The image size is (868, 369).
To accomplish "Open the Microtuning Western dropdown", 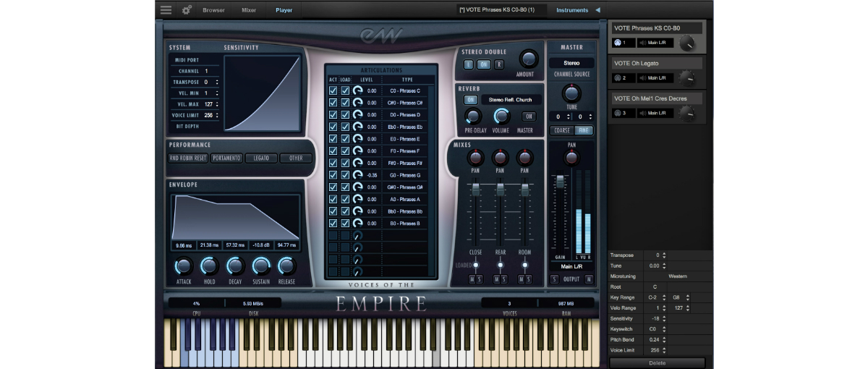I will coord(677,276).
